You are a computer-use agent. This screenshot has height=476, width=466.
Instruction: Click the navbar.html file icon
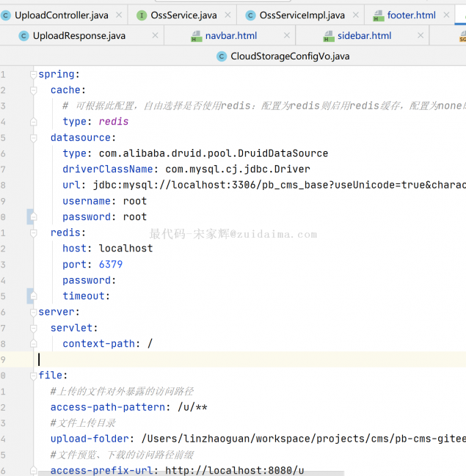click(x=197, y=36)
